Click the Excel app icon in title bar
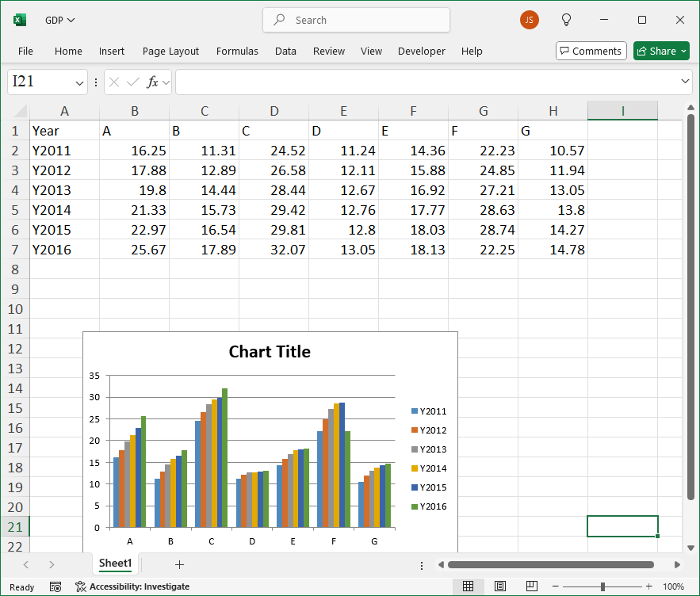The image size is (700, 596). (18, 19)
